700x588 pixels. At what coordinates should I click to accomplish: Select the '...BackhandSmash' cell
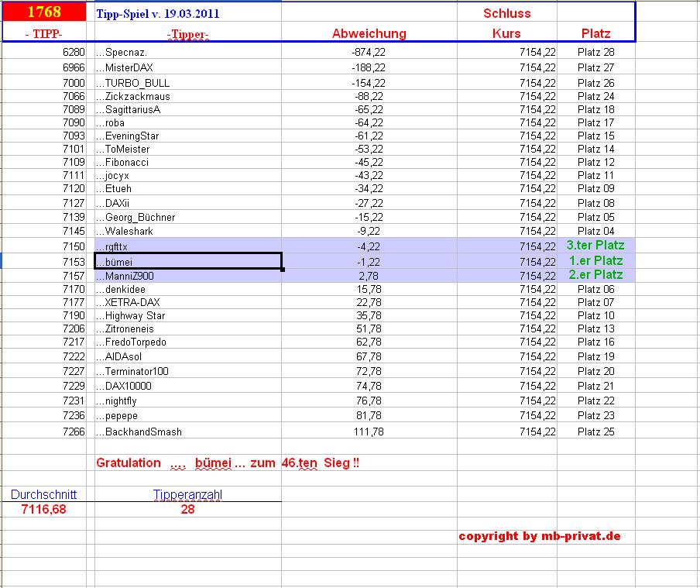[188, 432]
